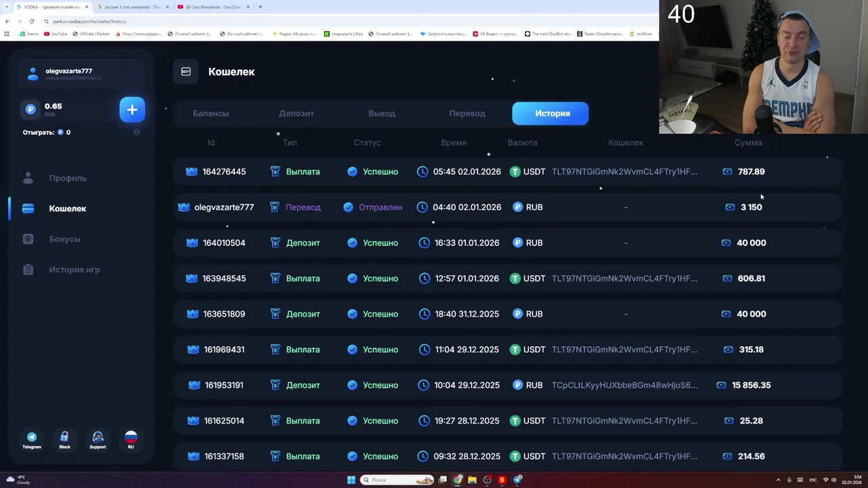Switch to Вывод tab
The height and width of the screenshot is (488, 868).
click(382, 113)
